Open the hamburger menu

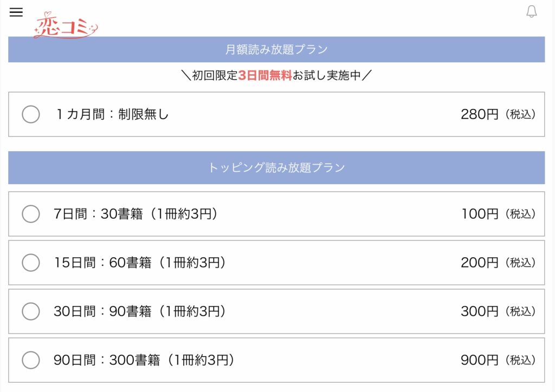(x=16, y=12)
